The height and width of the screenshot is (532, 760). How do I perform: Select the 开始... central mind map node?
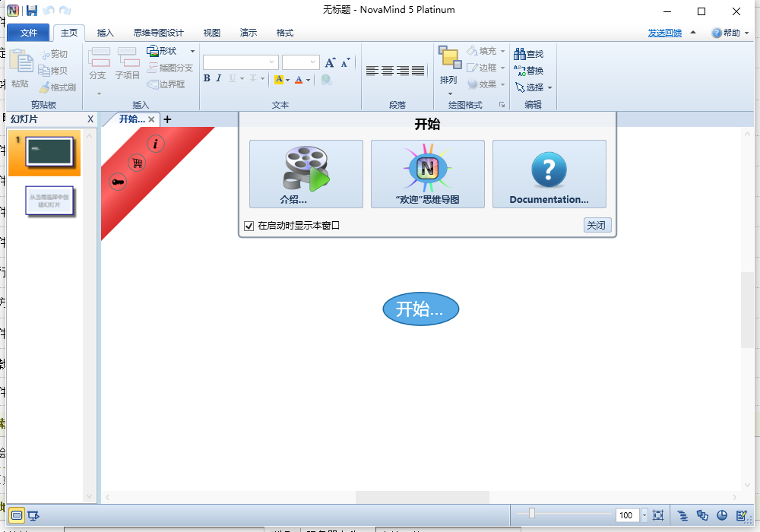(x=421, y=309)
